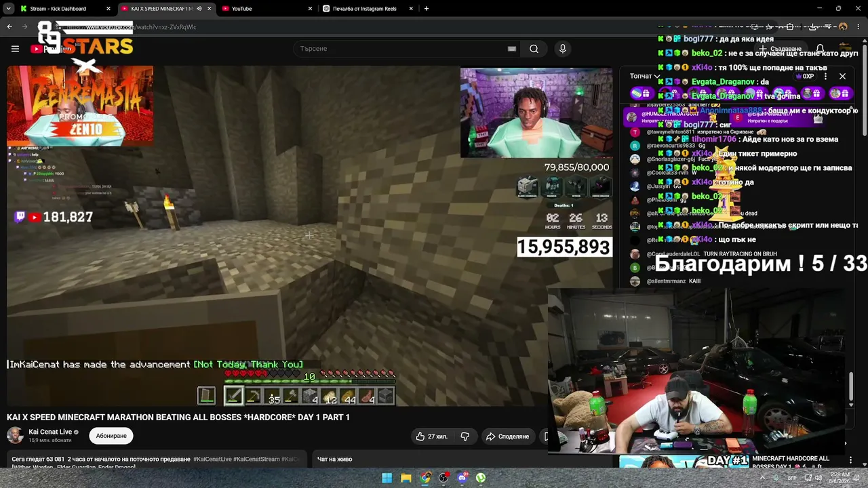868x488 pixels.
Task: Close the Stream - Kick Dashboard tab
Action: coord(108,9)
